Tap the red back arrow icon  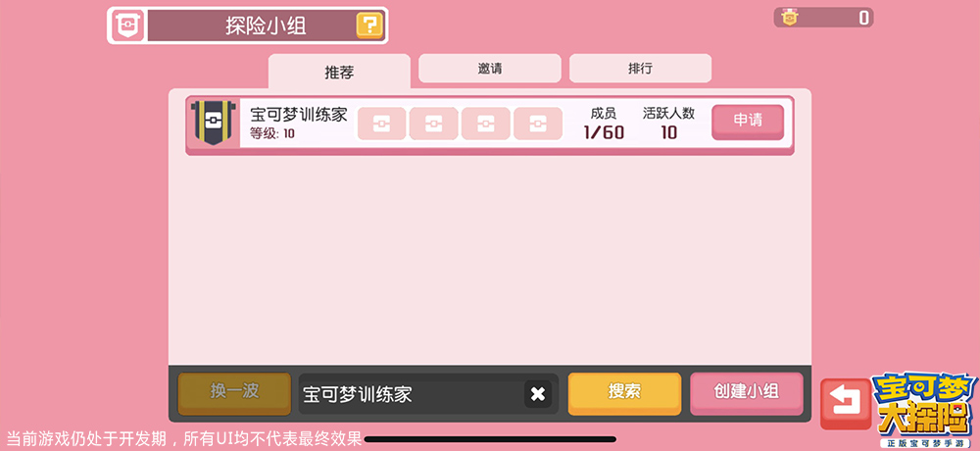[x=846, y=404]
